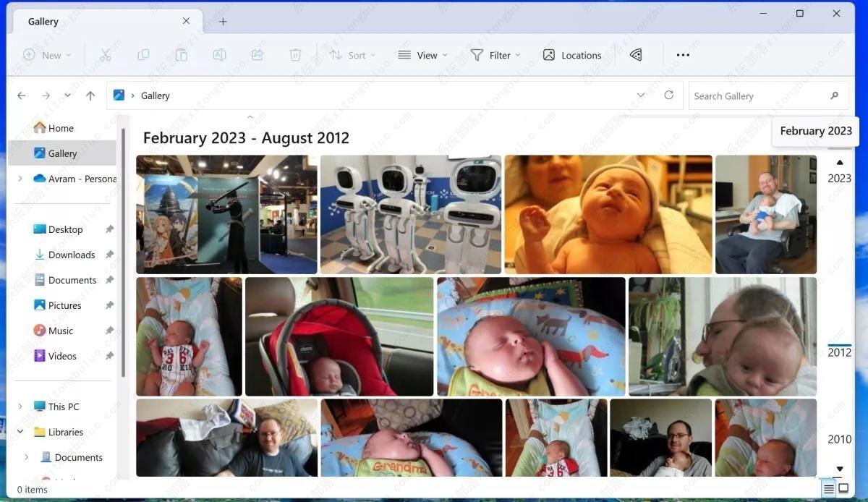Open the View menu
Viewport: 868px width, 502px height.
[422, 55]
